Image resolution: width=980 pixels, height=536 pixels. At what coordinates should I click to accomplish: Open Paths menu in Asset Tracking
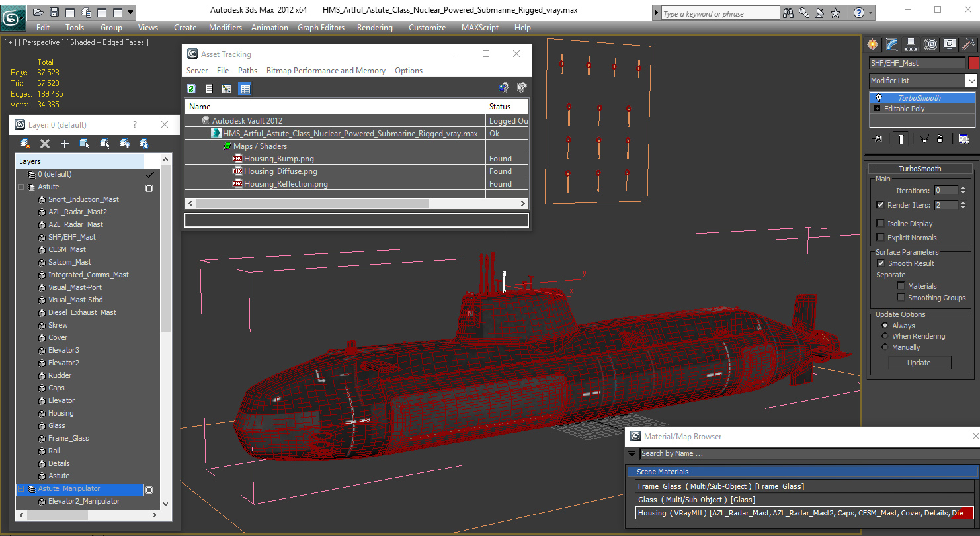pyautogui.click(x=247, y=71)
